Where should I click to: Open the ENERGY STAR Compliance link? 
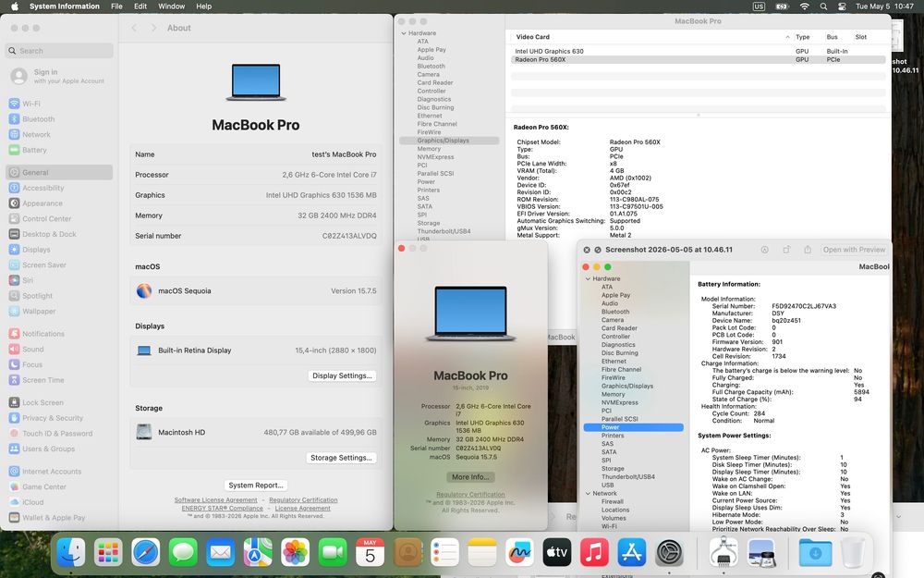(222, 509)
